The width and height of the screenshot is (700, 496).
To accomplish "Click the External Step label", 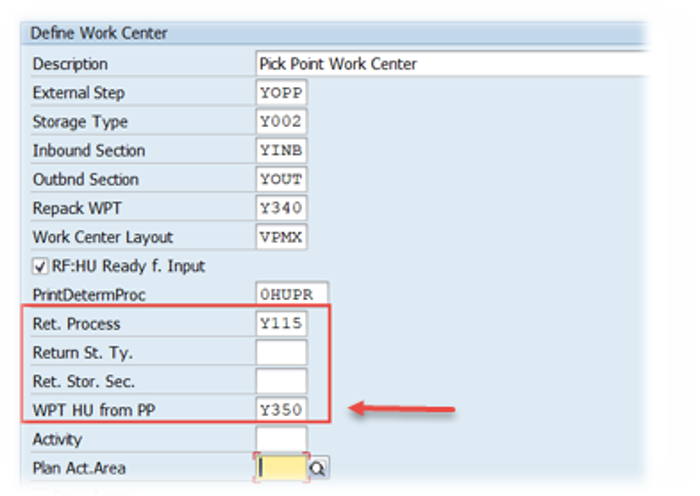I will pos(79,93).
